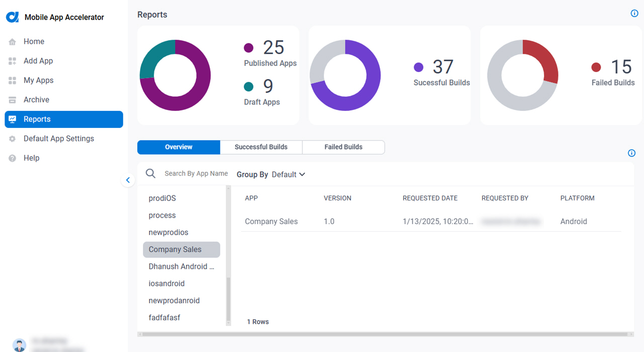Click the 37 Successful Builds count
644x352 pixels.
click(443, 67)
